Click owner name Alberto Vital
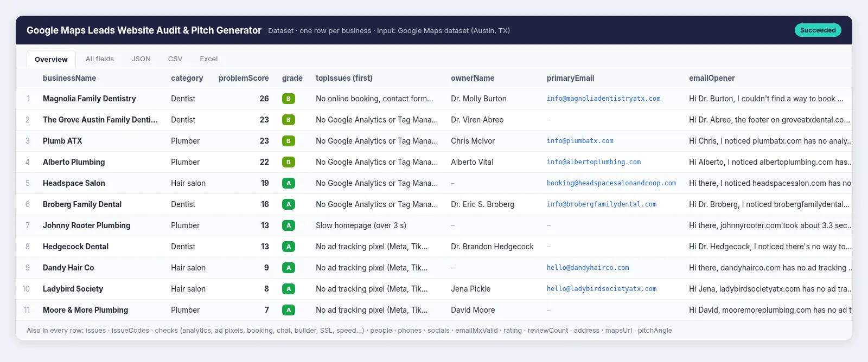 point(472,162)
